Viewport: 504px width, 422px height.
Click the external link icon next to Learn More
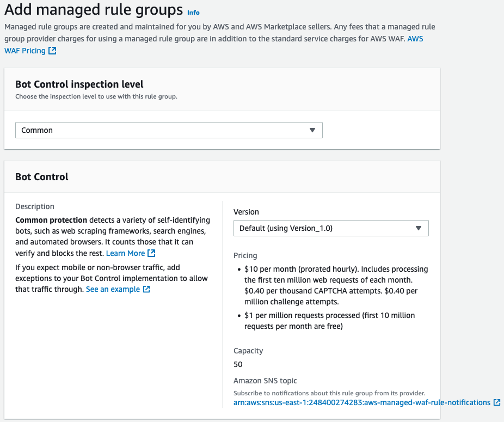pyautogui.click(x=152, y=253)
